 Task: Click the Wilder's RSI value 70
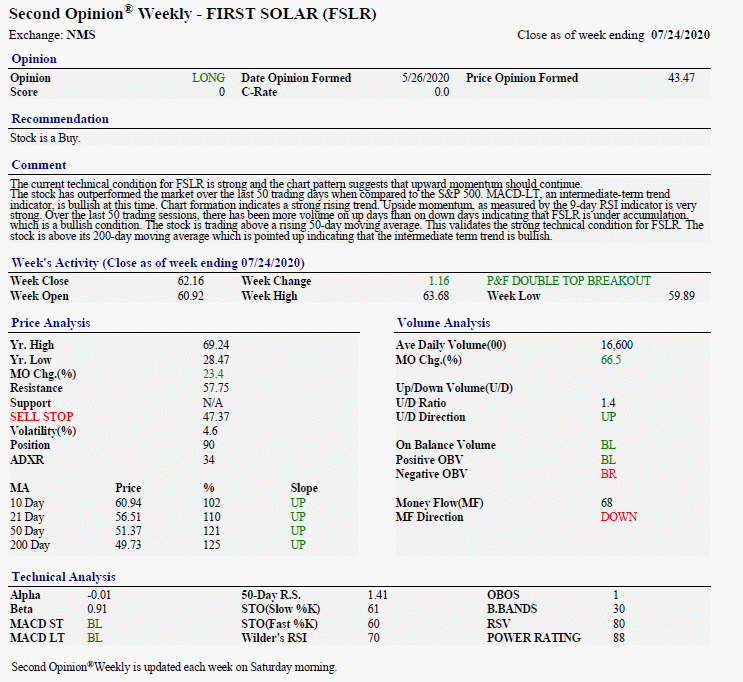pyautogui.click(x=373, y=638)
